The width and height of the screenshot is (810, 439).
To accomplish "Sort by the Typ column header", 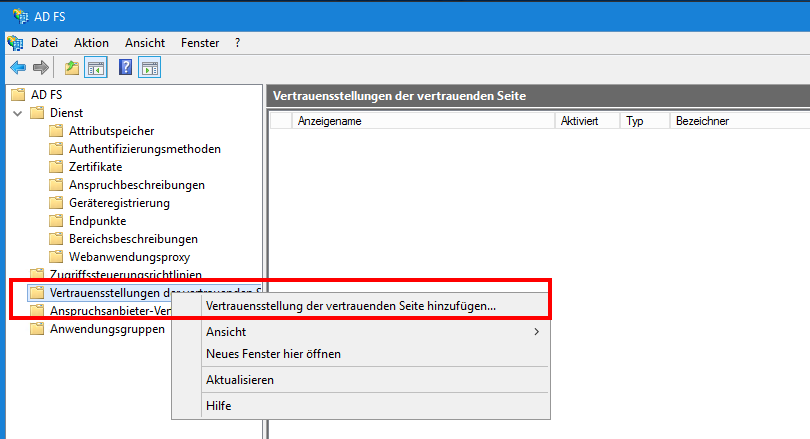I will coord(645,121).
